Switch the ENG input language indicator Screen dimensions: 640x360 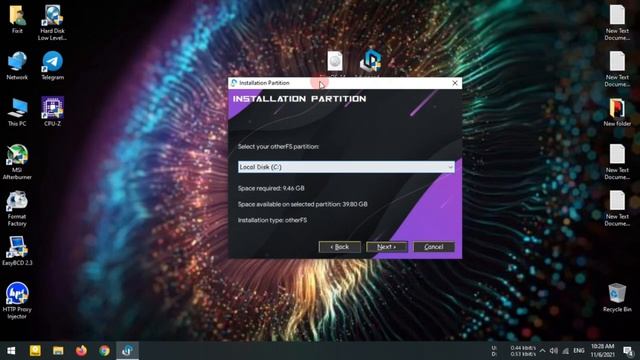[x=579, y=351]
